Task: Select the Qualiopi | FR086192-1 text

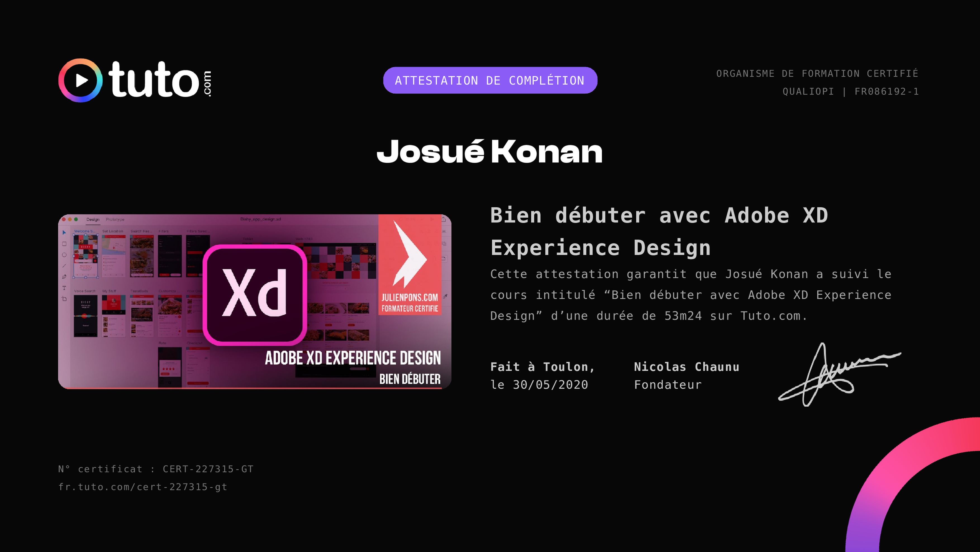Action: 850,91
